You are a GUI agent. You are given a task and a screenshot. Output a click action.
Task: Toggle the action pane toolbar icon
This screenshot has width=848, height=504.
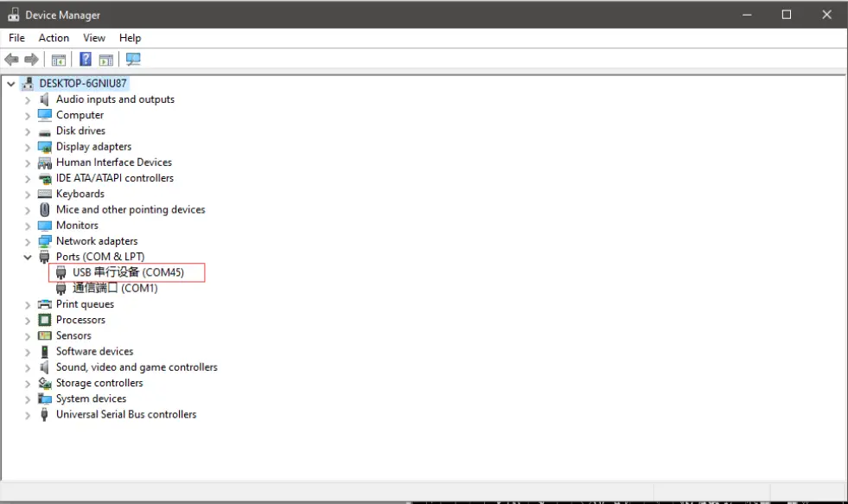pos(106,60)
